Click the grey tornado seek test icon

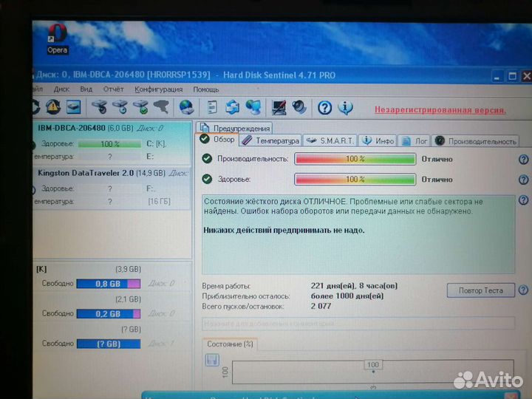(x=162, y=106)
